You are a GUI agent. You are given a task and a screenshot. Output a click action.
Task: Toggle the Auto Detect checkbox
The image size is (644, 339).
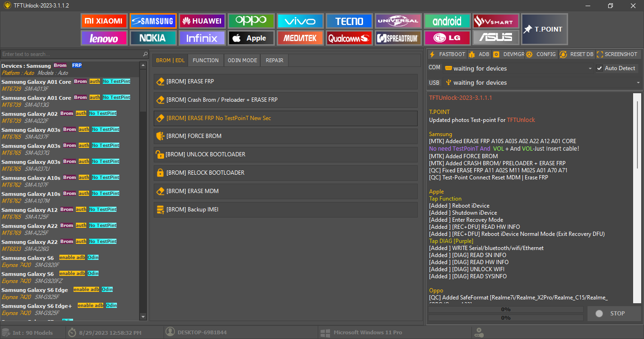(x=600, y=68)
